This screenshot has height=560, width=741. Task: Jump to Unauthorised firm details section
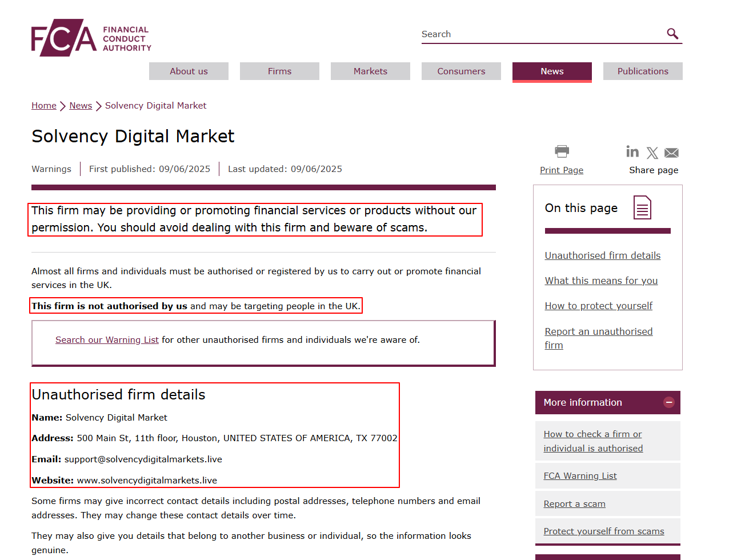(x=603, y=255)
